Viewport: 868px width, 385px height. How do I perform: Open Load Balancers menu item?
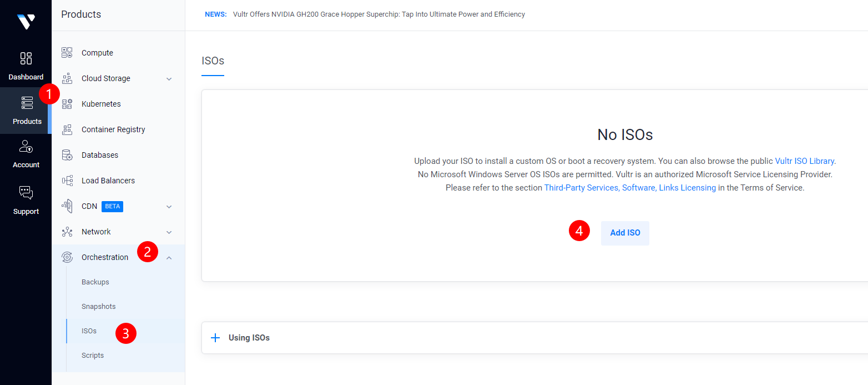(108, 181)
